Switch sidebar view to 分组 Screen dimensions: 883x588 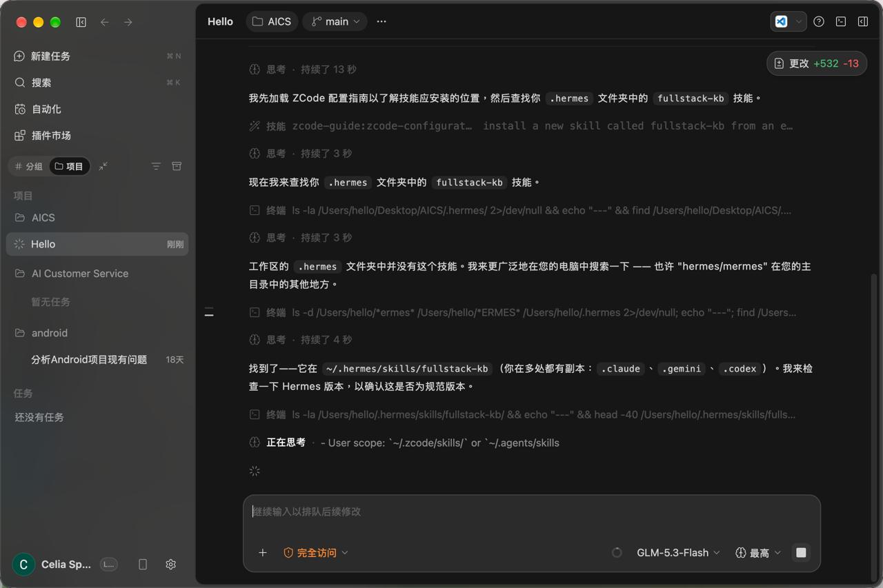coord(29,166)
